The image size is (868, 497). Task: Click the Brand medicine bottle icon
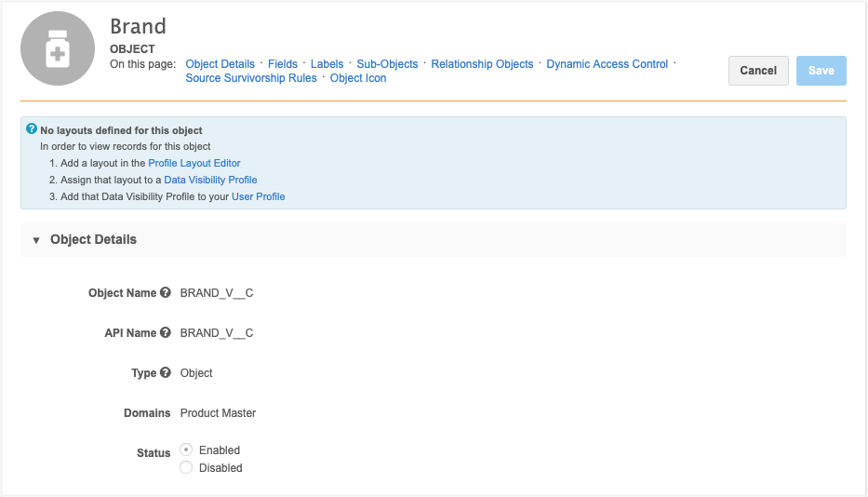point(58,49)
